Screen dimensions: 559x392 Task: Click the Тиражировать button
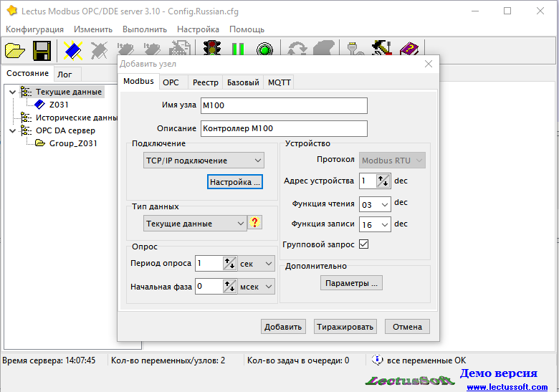click(345, 327)
